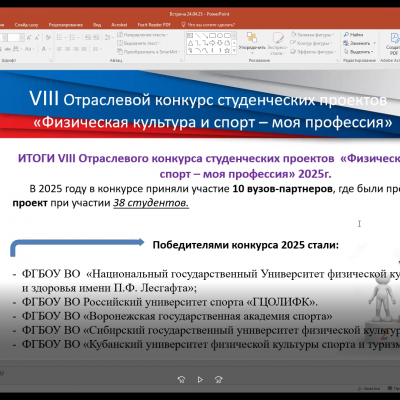The width and height of the screenshot is (400, 400).
Task: Pick the star shape in shapes gallery
Action: (x=227, y=51)
